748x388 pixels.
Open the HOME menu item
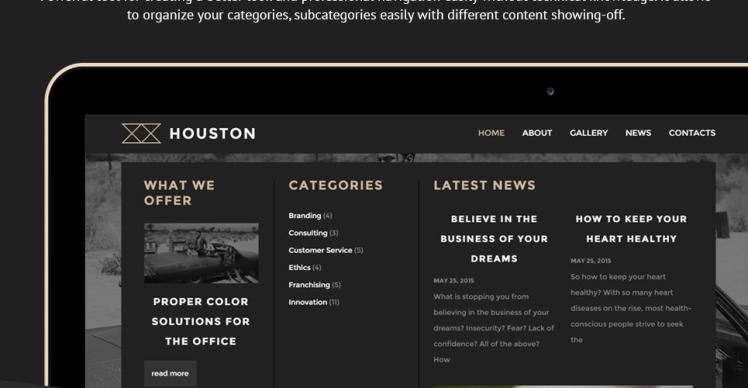(491, 133)
